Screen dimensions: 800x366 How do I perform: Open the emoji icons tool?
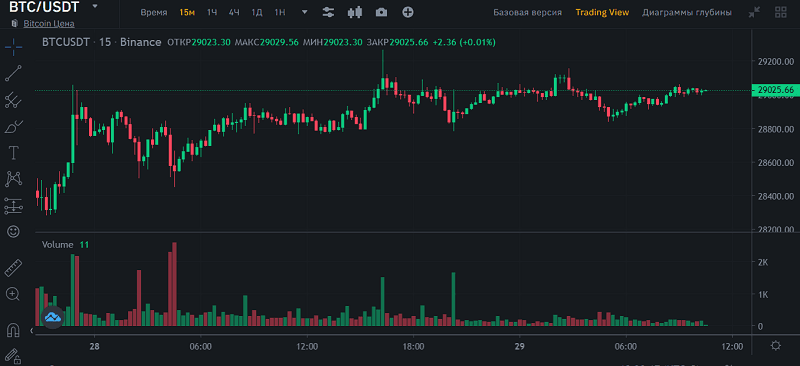[x=13, y=231]
